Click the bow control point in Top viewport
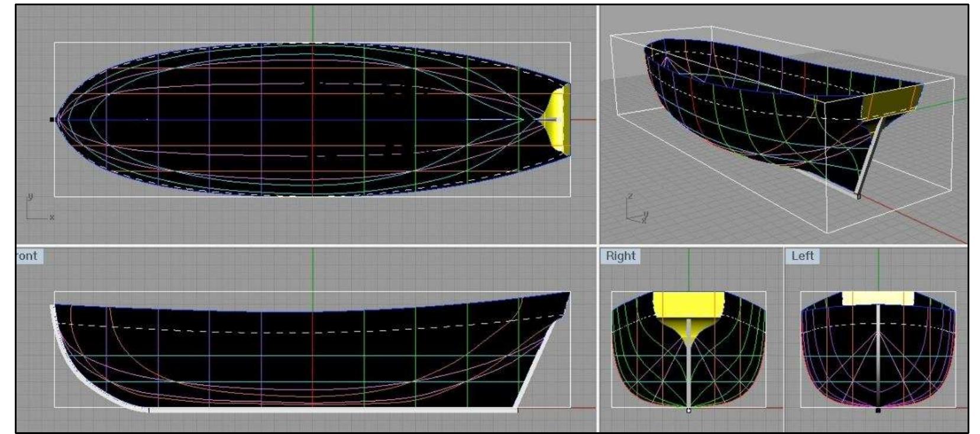The height and width of the screenshot is (434, 980). click(52, 119)
